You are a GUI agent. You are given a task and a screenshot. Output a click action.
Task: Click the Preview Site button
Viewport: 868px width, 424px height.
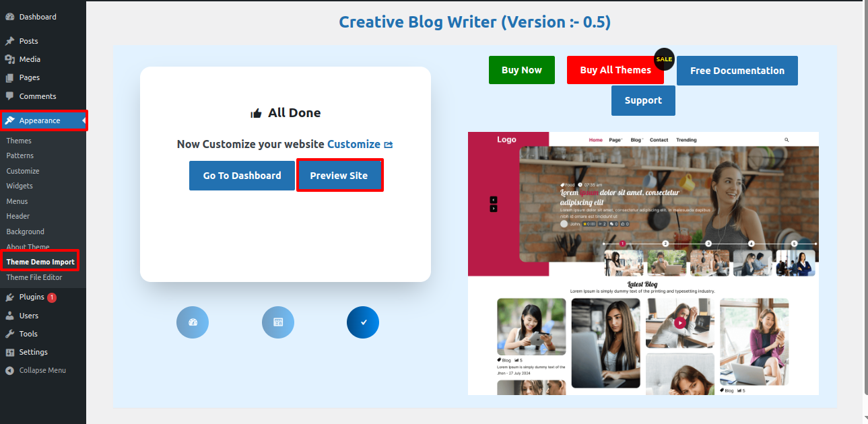(339, 176)
